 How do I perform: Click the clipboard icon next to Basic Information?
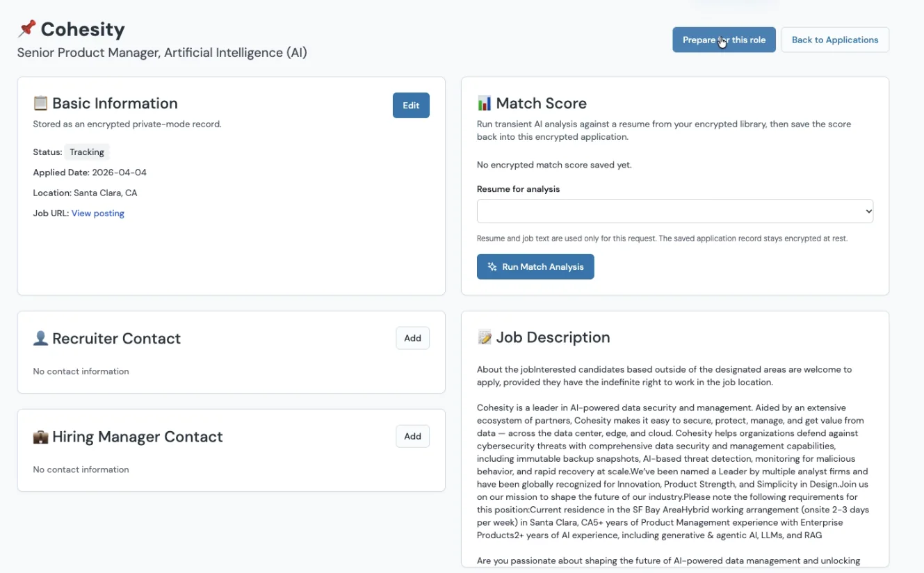40,103
